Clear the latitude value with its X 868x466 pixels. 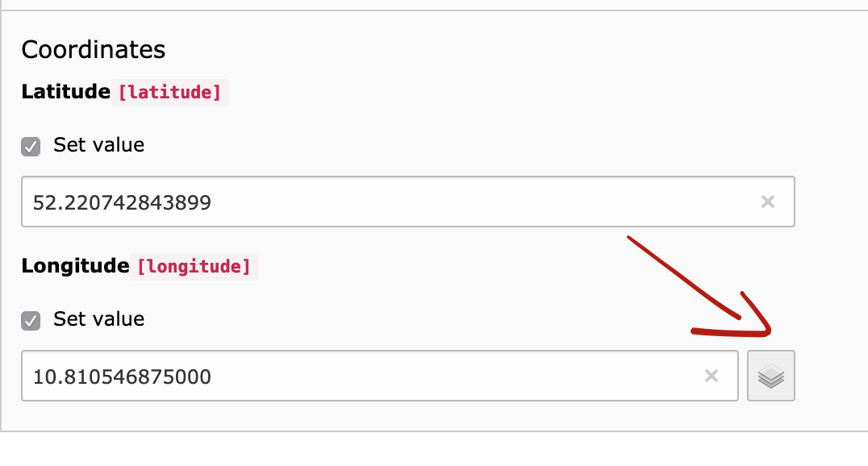pyautogui.click(x=768, y=202)
